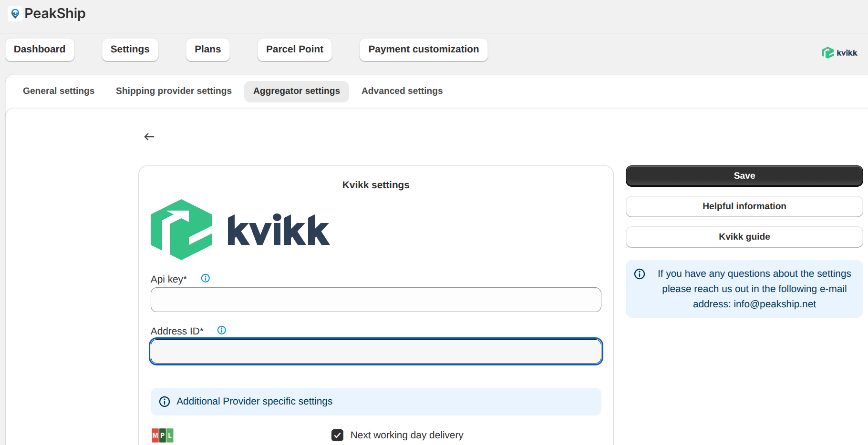Viewport: 868px width, 445px height.
Task: Click the info icon in the contact email box
Action: coord(639,273)
